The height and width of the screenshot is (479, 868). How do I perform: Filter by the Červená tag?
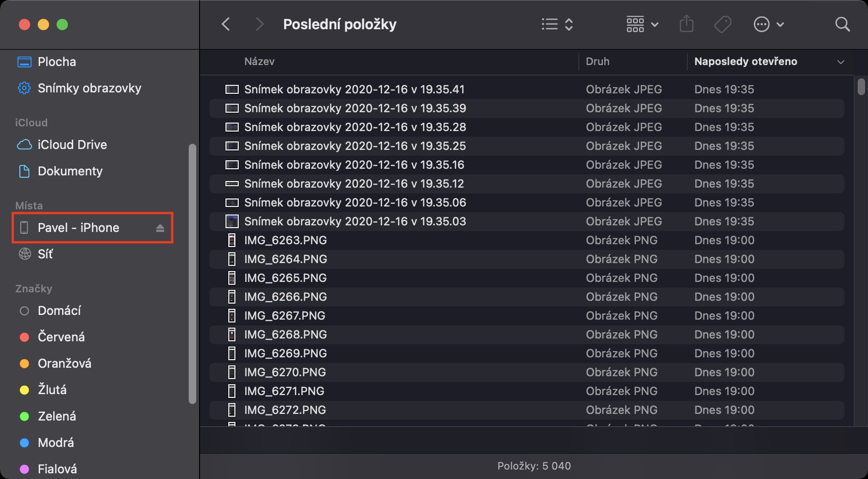(x=61, y=337)
